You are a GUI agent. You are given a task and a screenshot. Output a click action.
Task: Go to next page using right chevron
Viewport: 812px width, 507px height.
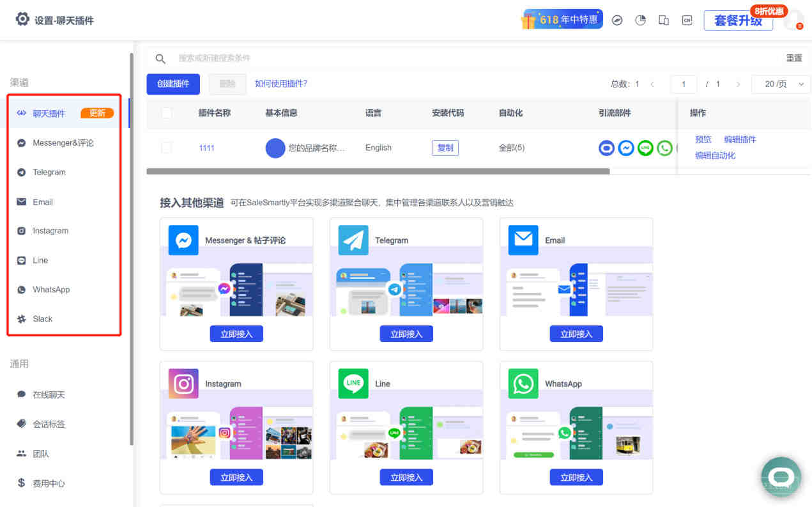pos(738,84)
